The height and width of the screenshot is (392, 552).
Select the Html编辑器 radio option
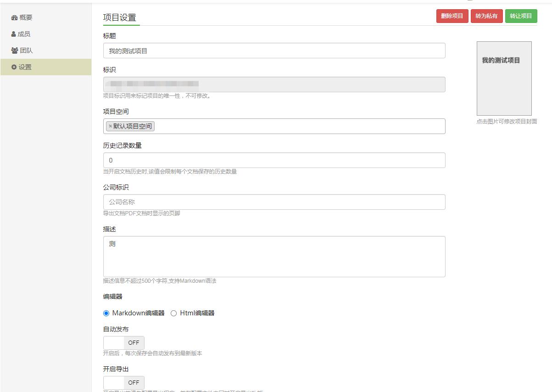click(x=173, y=313)
